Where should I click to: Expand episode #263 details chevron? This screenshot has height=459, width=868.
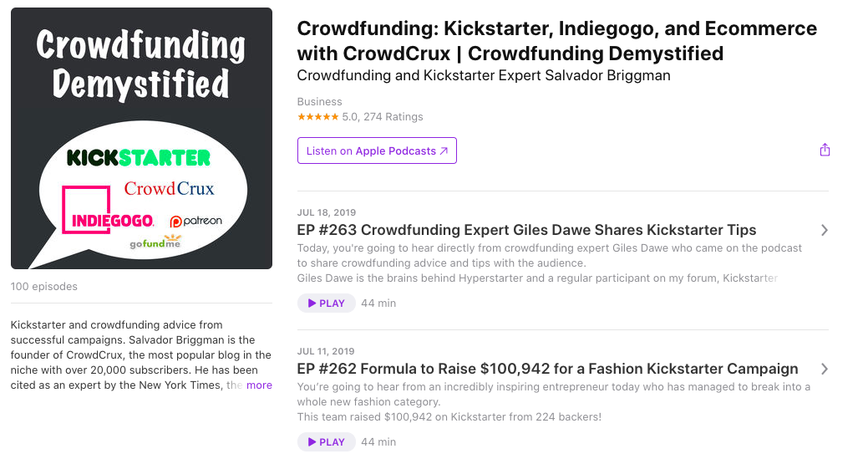click(825, 230)
